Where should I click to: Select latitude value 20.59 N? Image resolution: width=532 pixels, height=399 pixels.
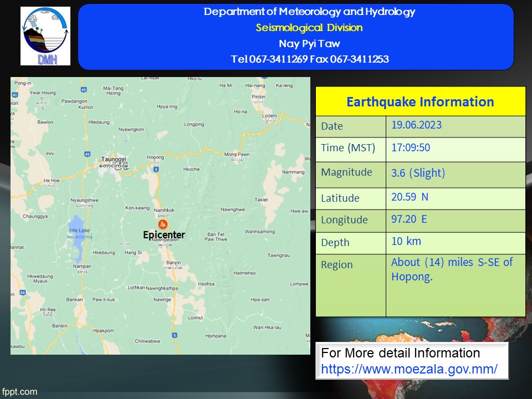(x=410, y=197)
